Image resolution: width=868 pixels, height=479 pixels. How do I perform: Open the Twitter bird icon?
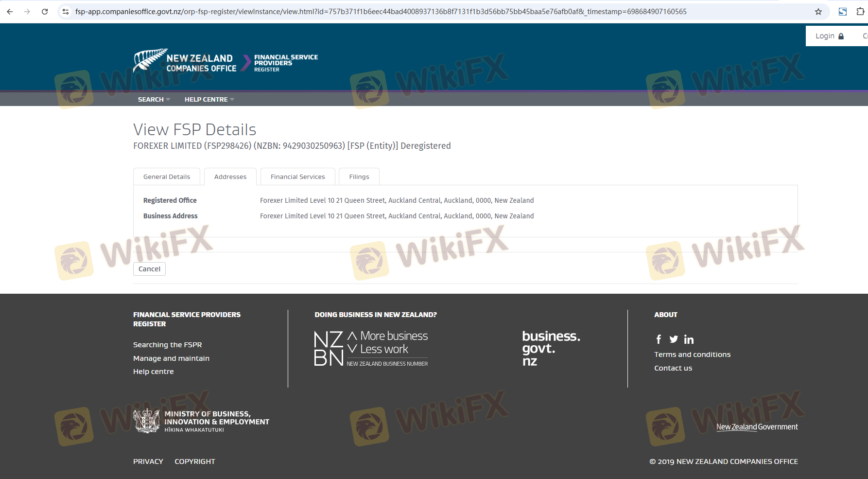[x=674, y=339]
